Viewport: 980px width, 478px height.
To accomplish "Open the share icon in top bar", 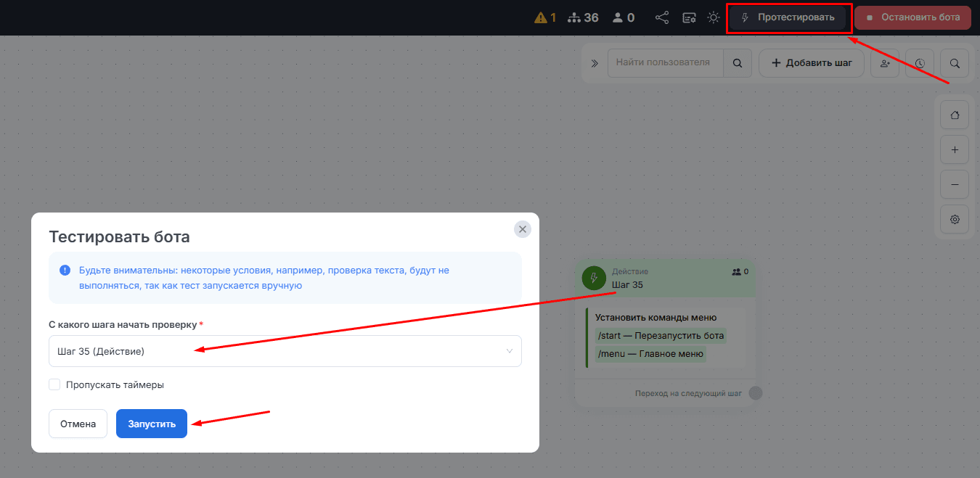I will [662, 17].
